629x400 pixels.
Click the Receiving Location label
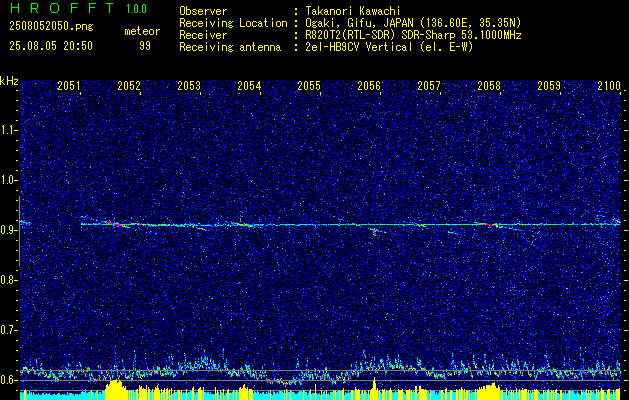pos(233,23)
